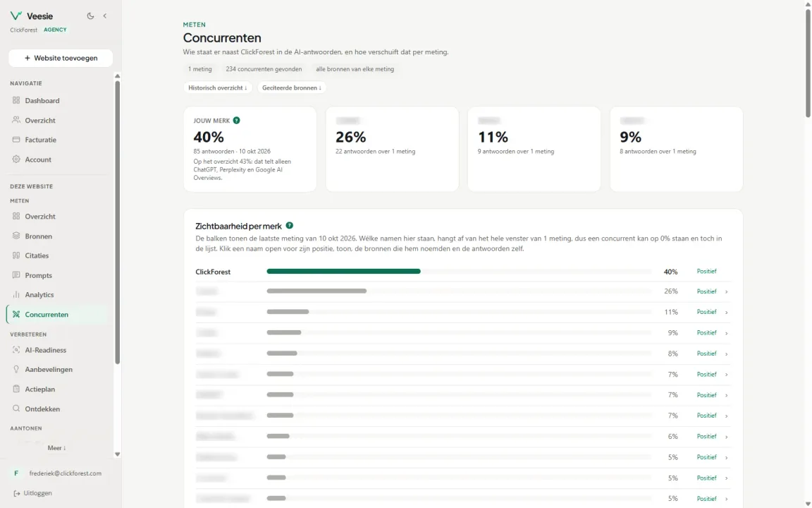Image resolution: width=812 pixels, height=508 pixels.
Task: Click the 234 concurrenten gevonden chip
Action: point(264,69)
